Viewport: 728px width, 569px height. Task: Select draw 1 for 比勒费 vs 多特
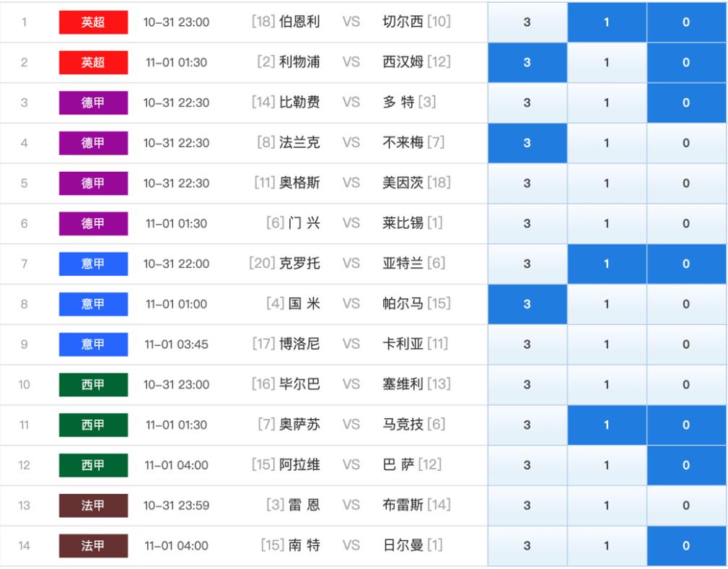click(607, 103)
